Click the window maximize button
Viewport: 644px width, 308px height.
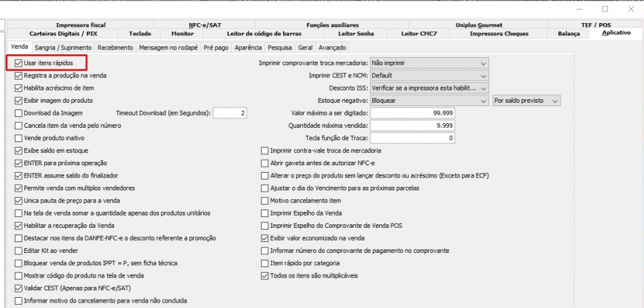(605, 9)
